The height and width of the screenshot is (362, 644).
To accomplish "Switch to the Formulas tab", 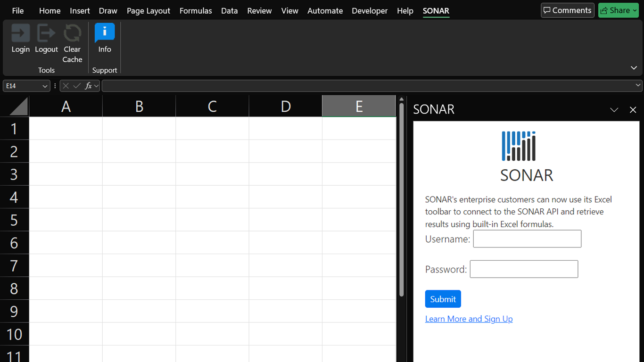I will click(x=196, y=10).
